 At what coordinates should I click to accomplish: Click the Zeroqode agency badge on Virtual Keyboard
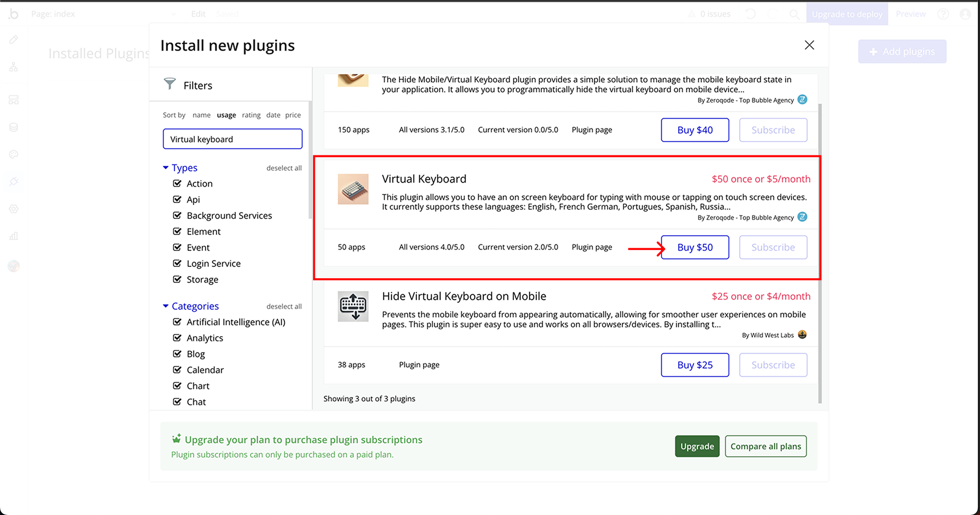(x=802, y=217)
